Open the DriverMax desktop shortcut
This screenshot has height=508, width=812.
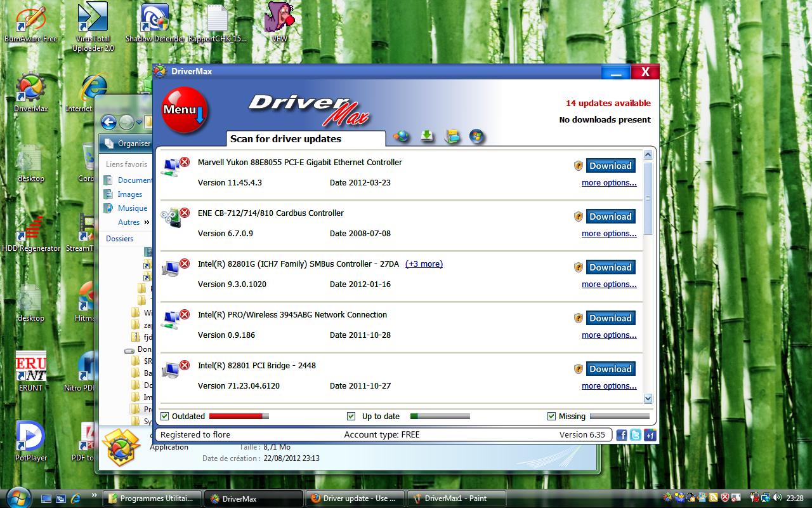click(30, 93)
